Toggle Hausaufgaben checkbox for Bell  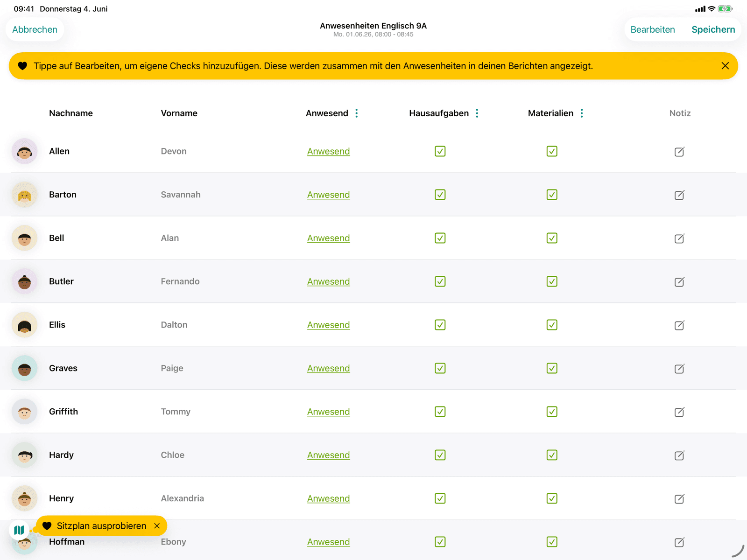click(440, 238)
